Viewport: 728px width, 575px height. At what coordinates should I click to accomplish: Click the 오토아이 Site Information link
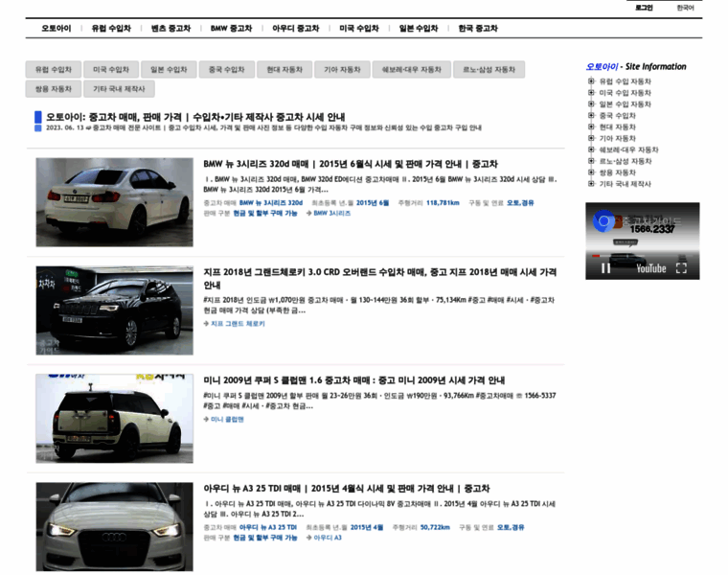(x=602, y=67)
